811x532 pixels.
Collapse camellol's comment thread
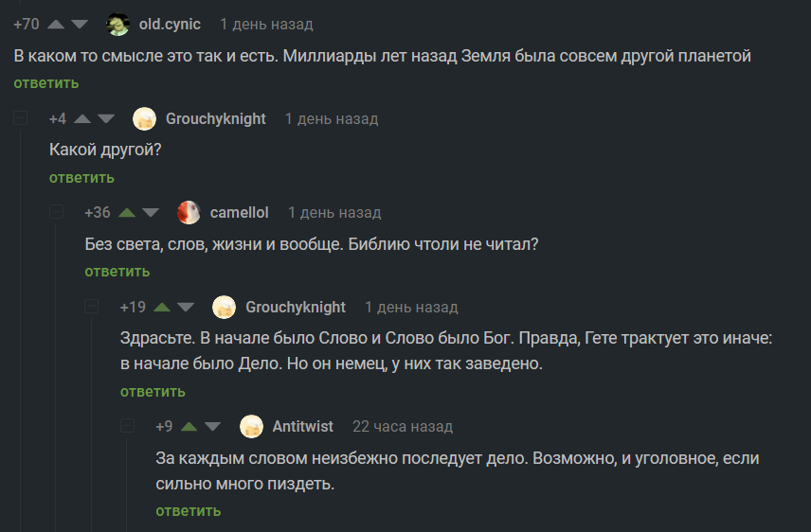[x=56, y=213]
